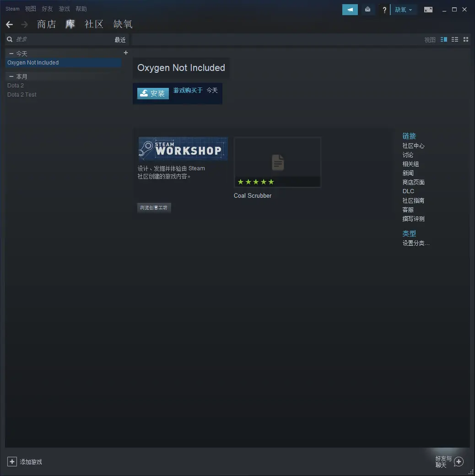Image resolution: width=475 pixels, height=476 pixels.
Task: Switch to Big Picture mode icon
Action: coord(428,10)
